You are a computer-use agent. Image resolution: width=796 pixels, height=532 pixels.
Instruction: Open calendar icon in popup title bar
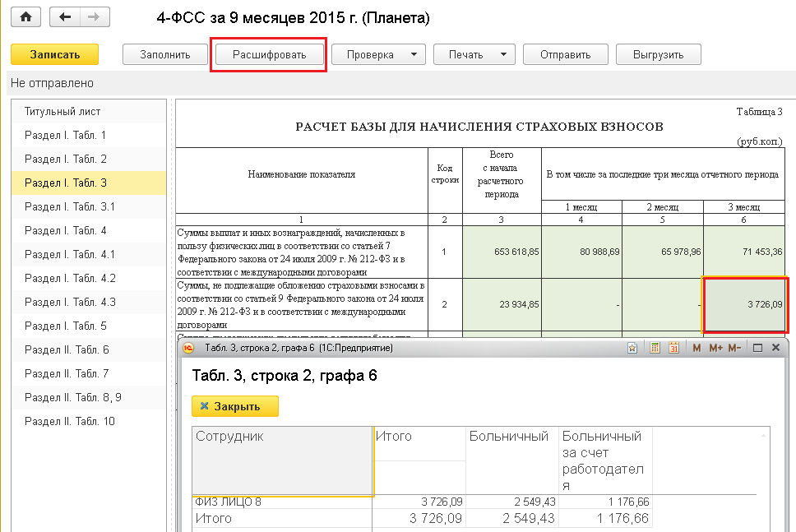click(x=673, y=348)
